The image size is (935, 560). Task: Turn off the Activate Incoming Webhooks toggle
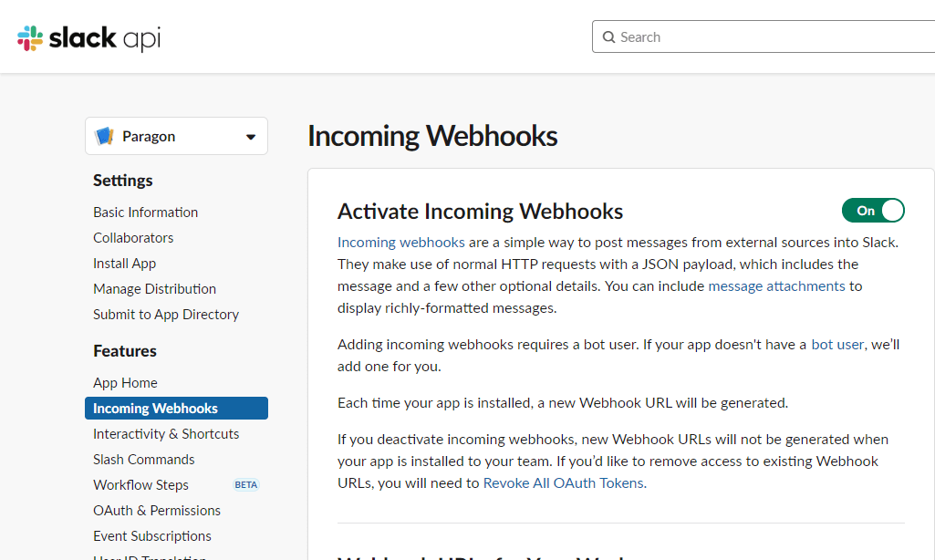(x=873, y=211)
